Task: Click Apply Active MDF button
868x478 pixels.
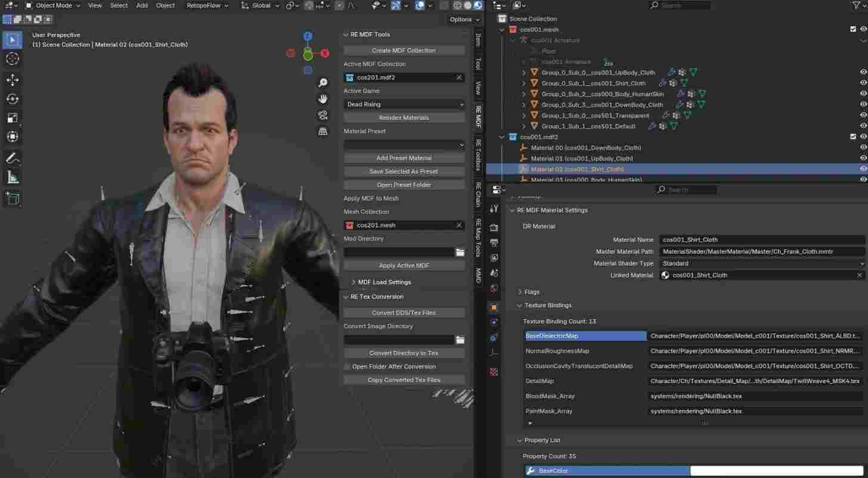Action: [404, 266]
